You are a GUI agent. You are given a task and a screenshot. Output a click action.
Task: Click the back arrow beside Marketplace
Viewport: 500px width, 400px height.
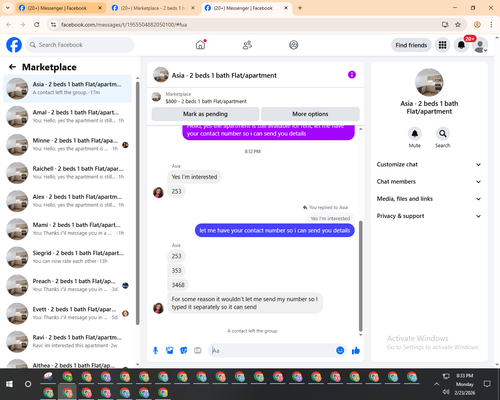(12, 67)
